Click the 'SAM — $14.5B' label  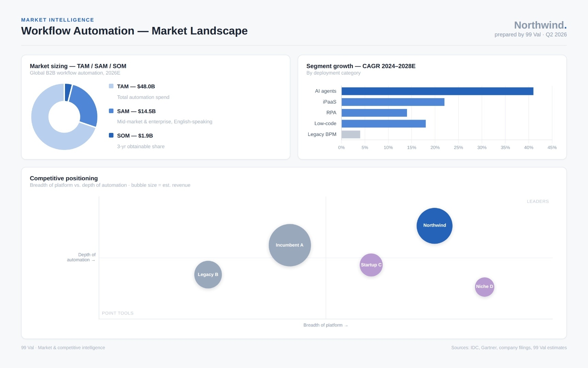click(x=136, y=111)
